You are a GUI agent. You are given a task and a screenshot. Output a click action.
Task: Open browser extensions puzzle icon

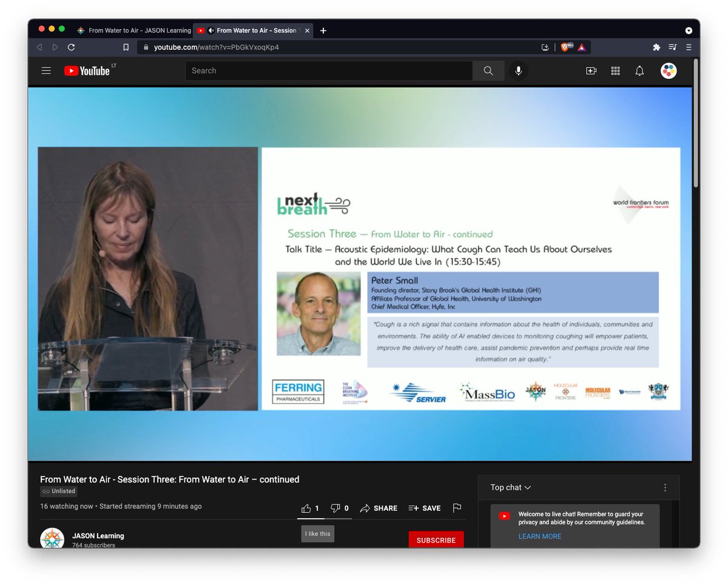656,47
